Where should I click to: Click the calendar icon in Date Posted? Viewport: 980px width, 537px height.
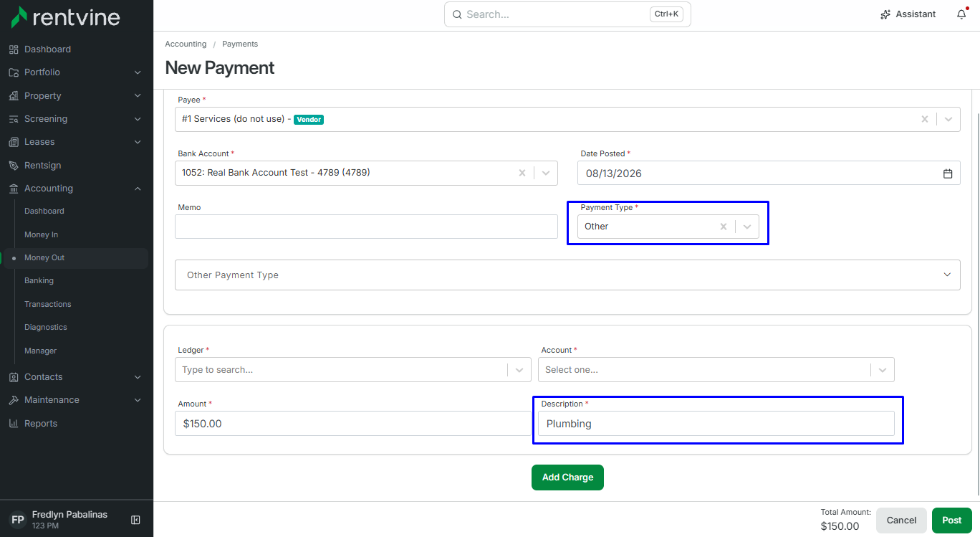pyautogui.click(x=948, y=174)
